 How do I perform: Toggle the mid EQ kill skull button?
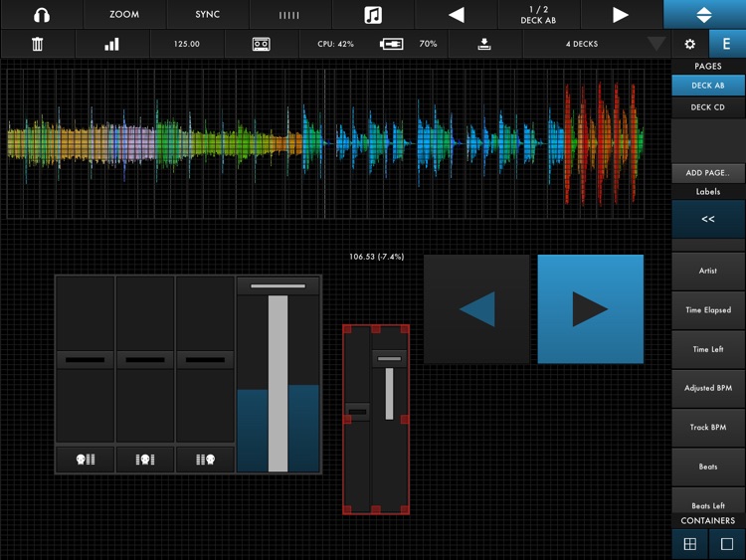point(145,459)
